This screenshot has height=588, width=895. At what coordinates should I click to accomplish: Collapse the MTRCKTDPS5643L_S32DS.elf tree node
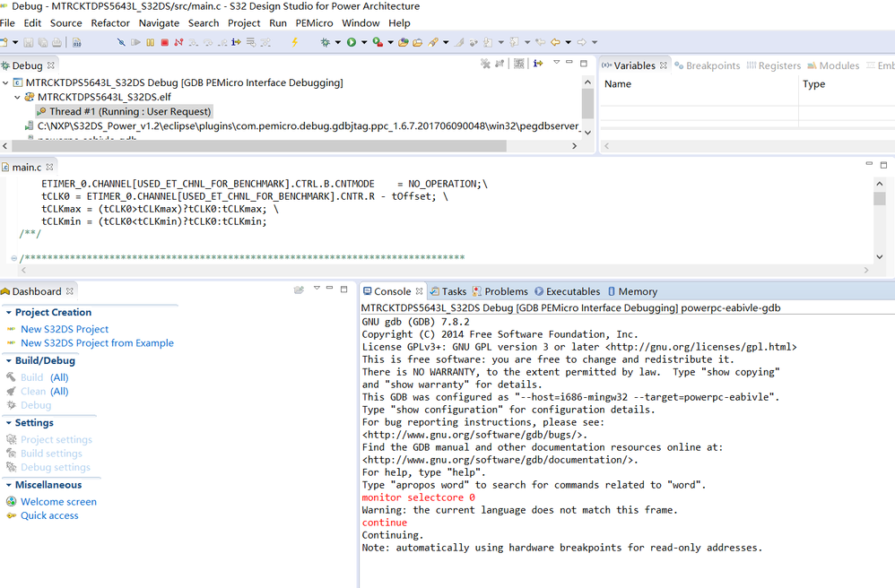[17, 97]
